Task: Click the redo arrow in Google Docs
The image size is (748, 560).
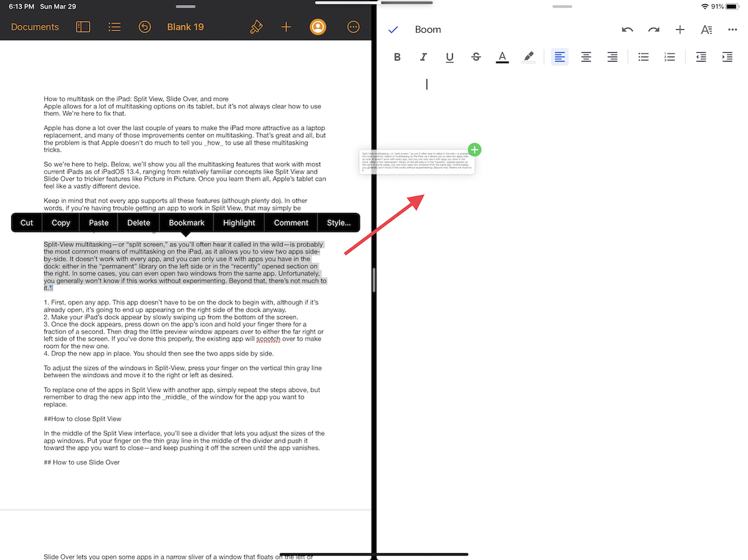Action: (x=653, y=30)
